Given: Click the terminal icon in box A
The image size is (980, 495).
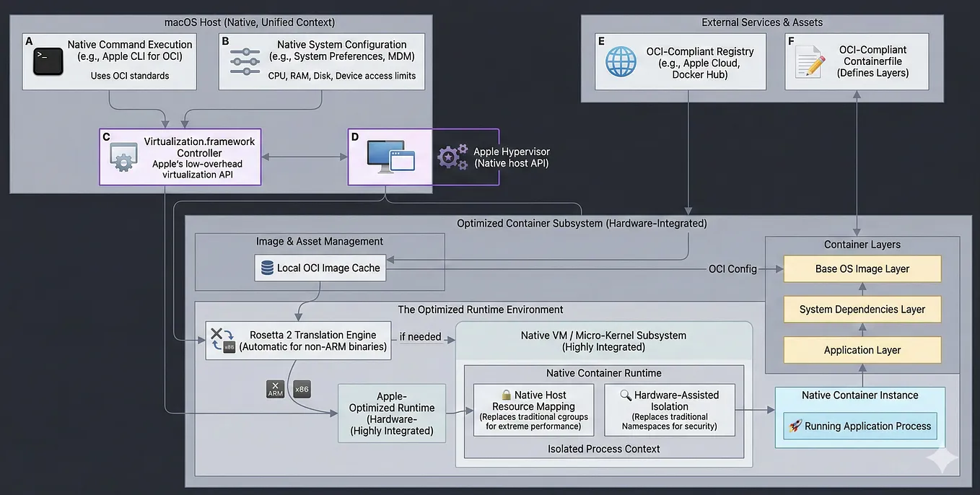Looking at the screenshot, I should pyautogui.click(x=48, y=61).
